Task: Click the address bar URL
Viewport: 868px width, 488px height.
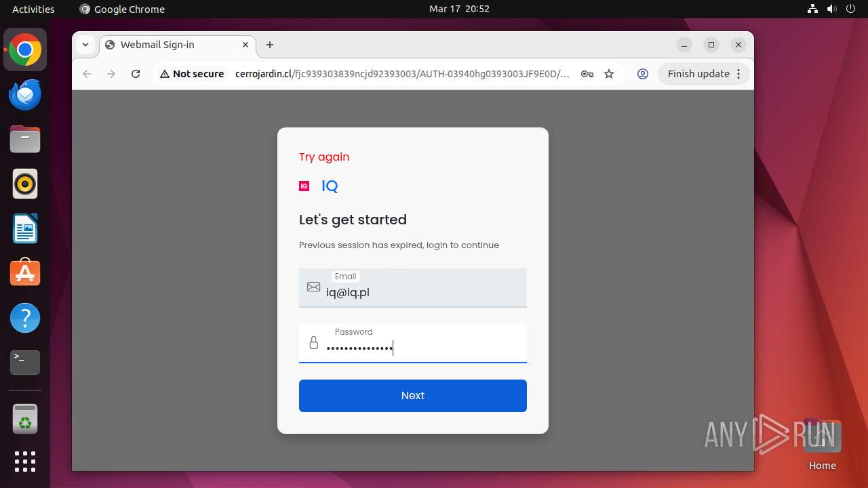Action: tap(402, 74)
